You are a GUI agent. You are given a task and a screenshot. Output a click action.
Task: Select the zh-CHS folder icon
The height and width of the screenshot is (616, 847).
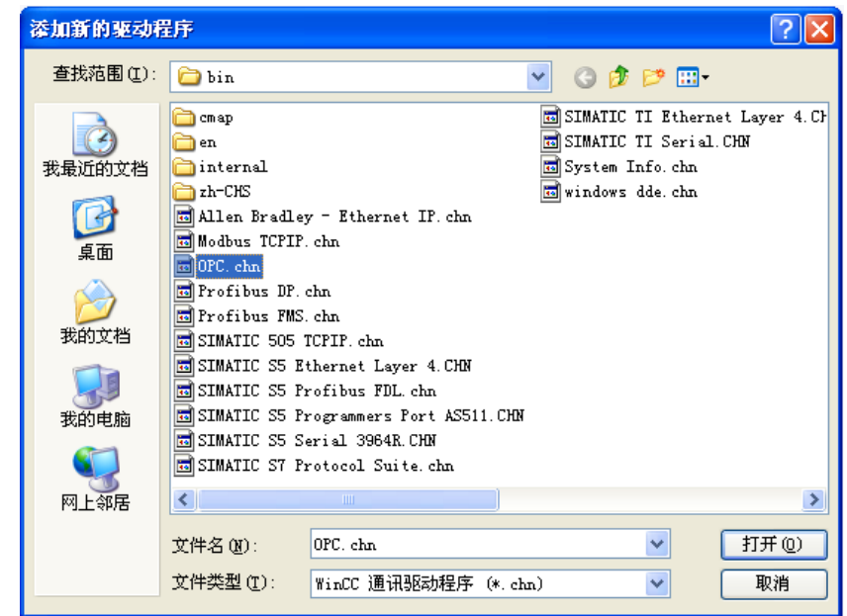[x=184, y=192]
